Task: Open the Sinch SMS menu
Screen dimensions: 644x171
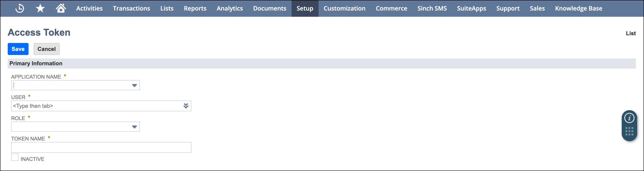Action: (x=432, y=9)
